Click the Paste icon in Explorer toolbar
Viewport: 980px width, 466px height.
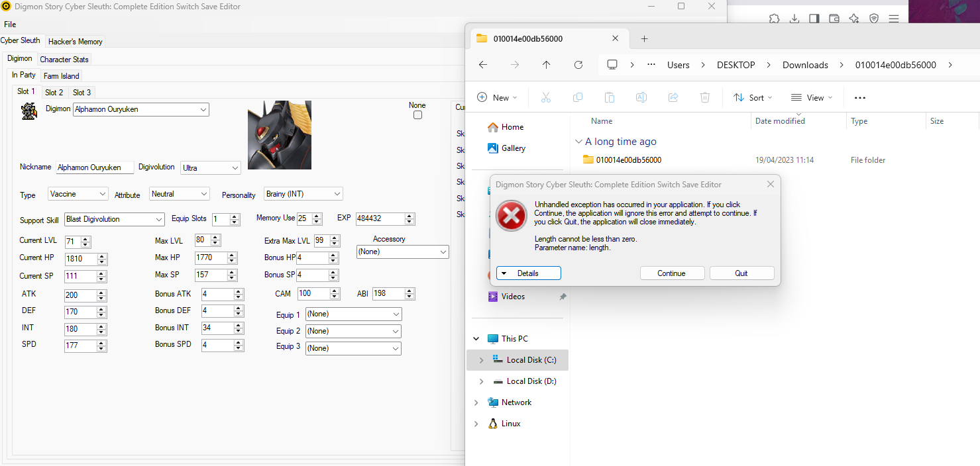click(x=610, y=97)
